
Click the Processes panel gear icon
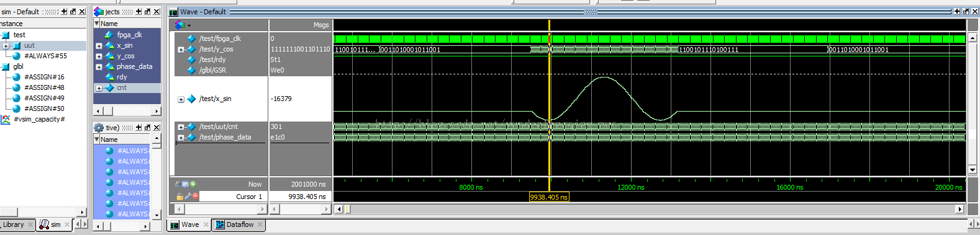tap(99, 128)
